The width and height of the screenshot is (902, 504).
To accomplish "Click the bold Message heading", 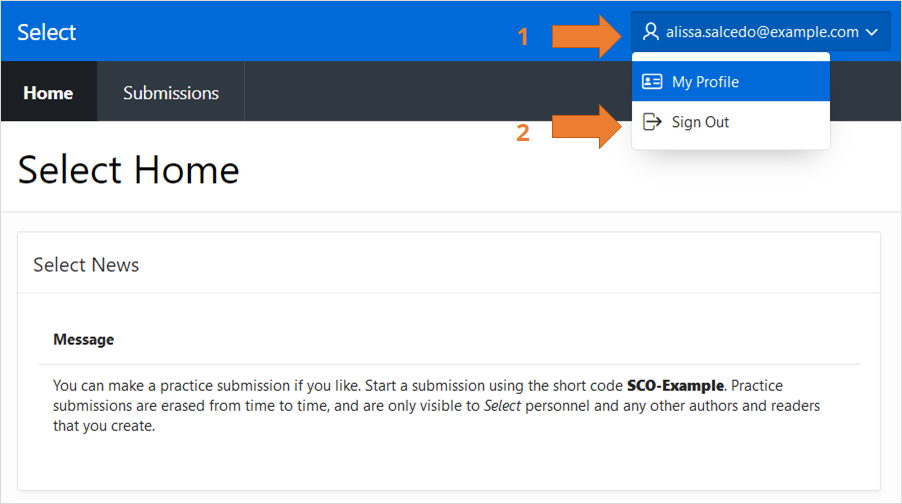I will [83, 340].
